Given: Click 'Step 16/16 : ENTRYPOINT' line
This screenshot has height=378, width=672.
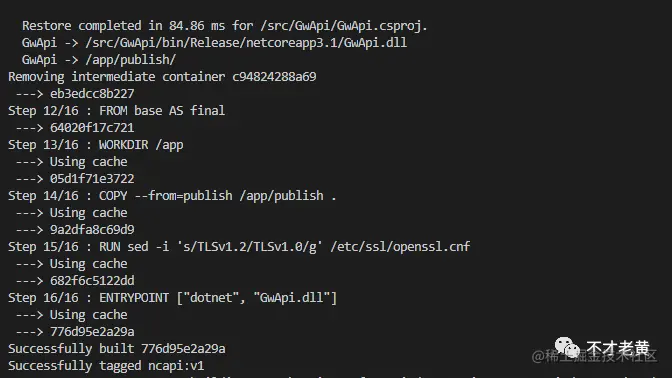Looking at the screenshot, I should [172, 298].
